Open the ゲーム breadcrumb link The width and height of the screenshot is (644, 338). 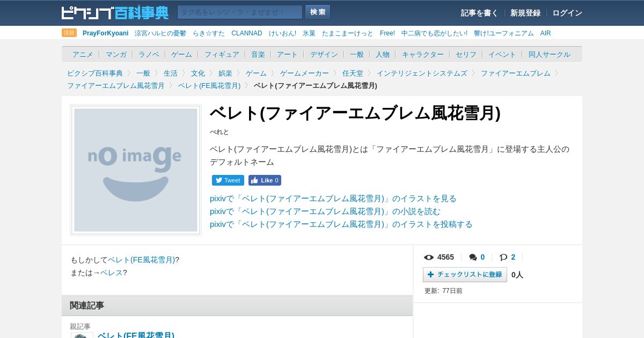coord(256,73)
